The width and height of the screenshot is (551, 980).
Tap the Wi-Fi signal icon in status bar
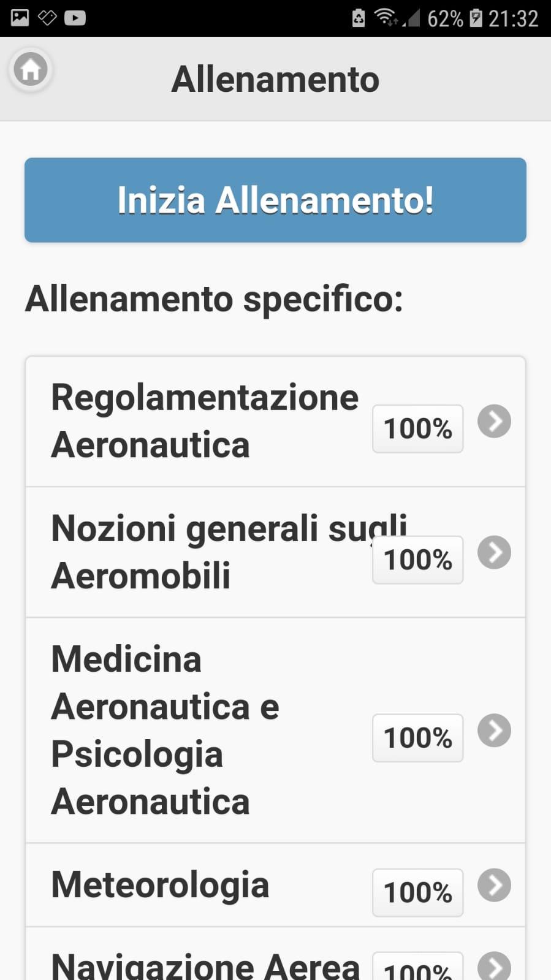384,18
